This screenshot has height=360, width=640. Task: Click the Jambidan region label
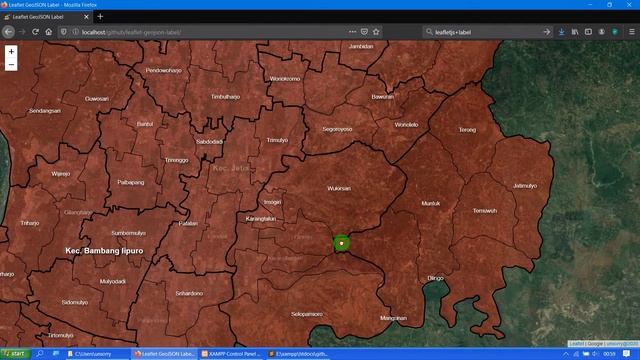361,46
